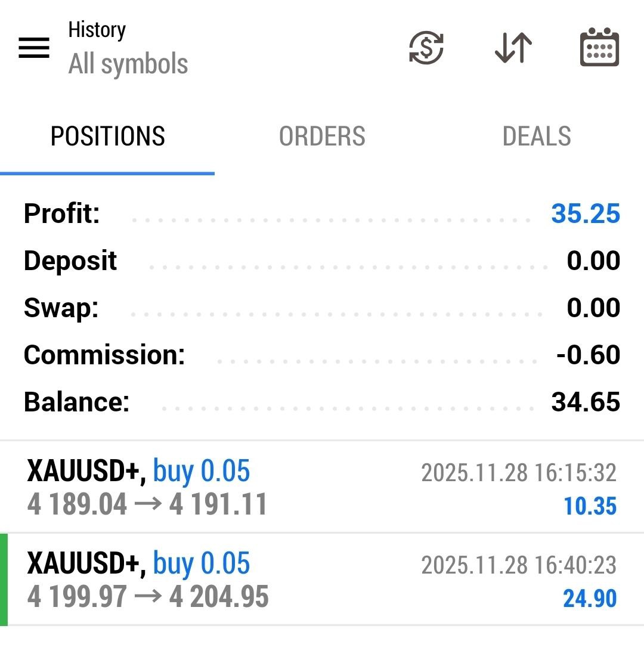
Task: Tap the Balance value 34.65
Action: click(x=586, y=402)
